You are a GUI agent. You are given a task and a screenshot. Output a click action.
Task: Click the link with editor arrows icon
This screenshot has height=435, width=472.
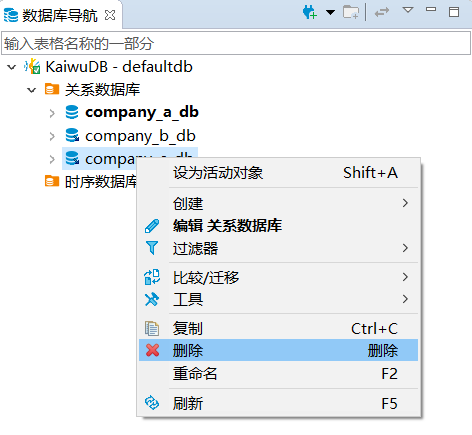(382, 13)
